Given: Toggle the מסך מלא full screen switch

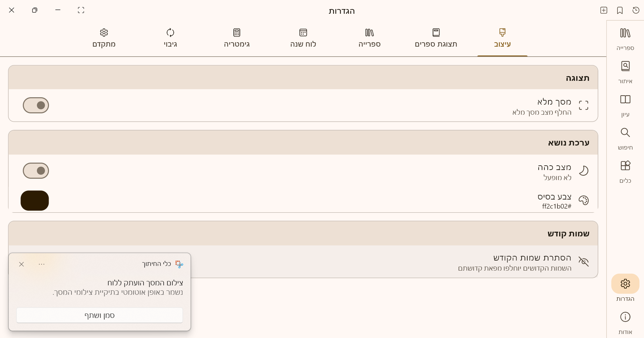Looking at the screenshot, I should 36,105.
